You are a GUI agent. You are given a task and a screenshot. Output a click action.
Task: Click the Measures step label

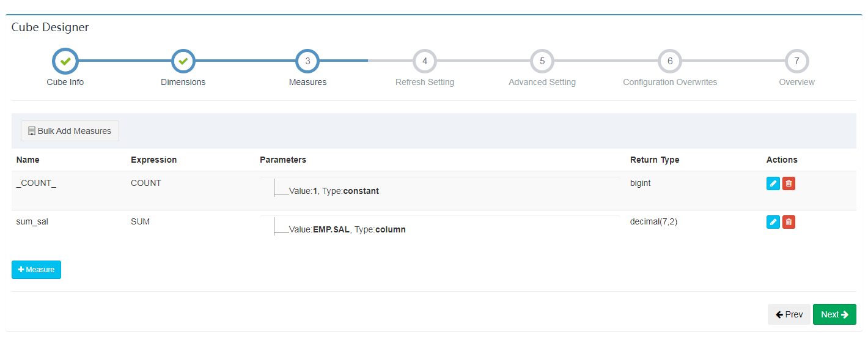[x=307, y=82]
